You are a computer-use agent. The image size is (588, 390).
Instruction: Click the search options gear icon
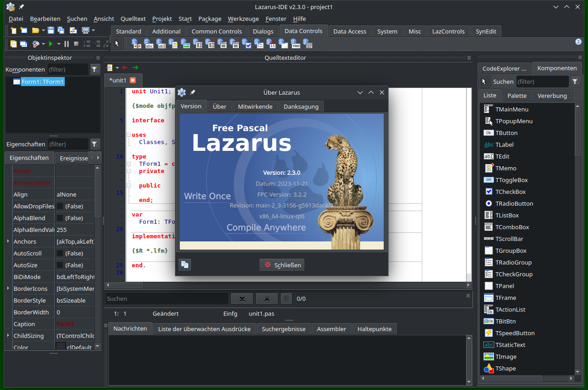286,299
